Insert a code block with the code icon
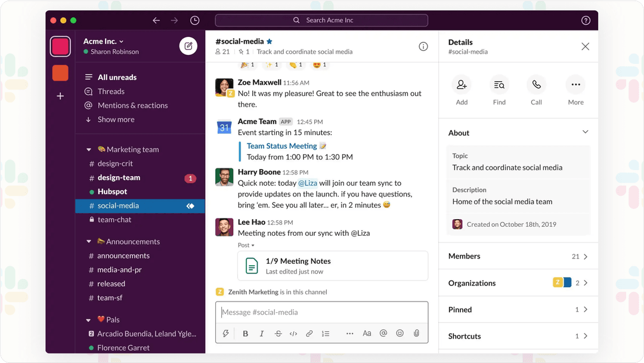The height and width of the screenshot is (363, 644). pyautogui.click(x=293, y=333)
